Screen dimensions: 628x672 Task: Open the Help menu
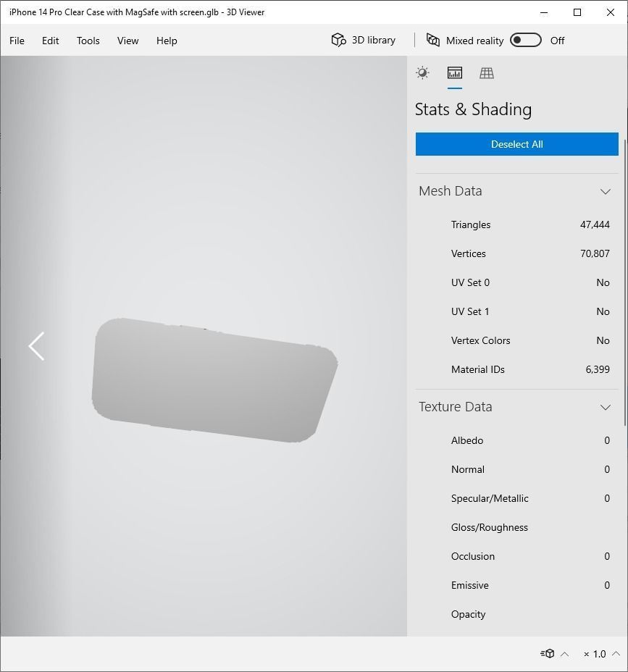click(167, 41)
